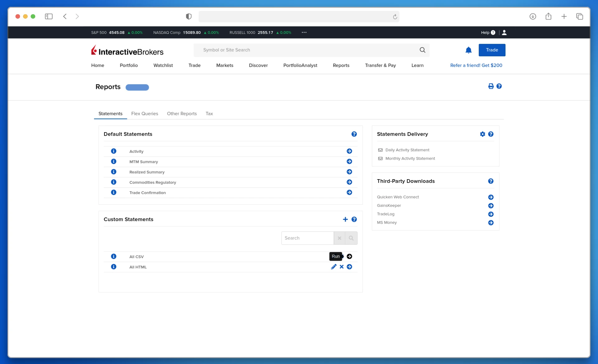Open the user account menu
Image resolution: width=598 pixels, height=364 pixels.
[x=504, y=32]
